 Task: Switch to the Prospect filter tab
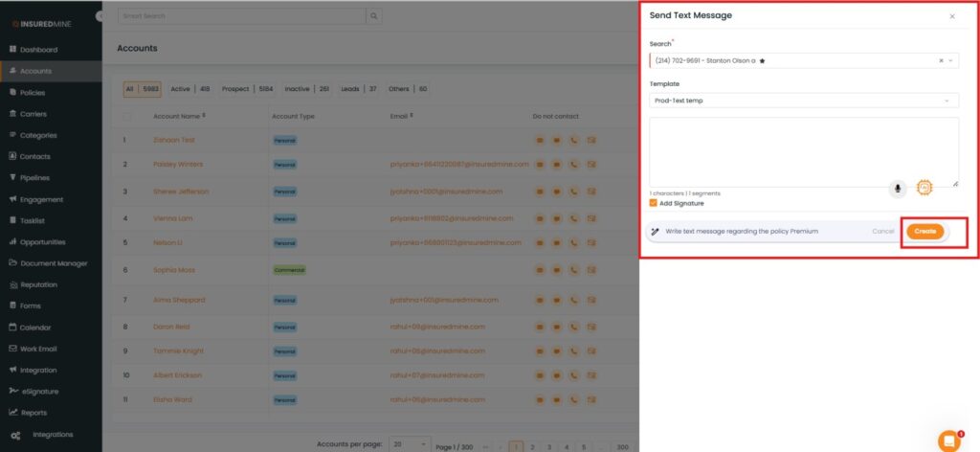click(x=235, y=89)
